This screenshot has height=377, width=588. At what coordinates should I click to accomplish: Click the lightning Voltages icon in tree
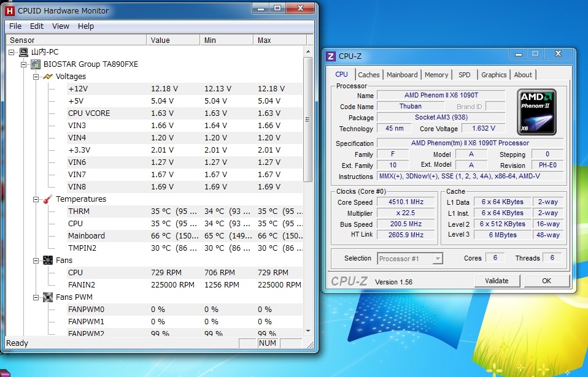pyautogui.click(x=48, y=77)
